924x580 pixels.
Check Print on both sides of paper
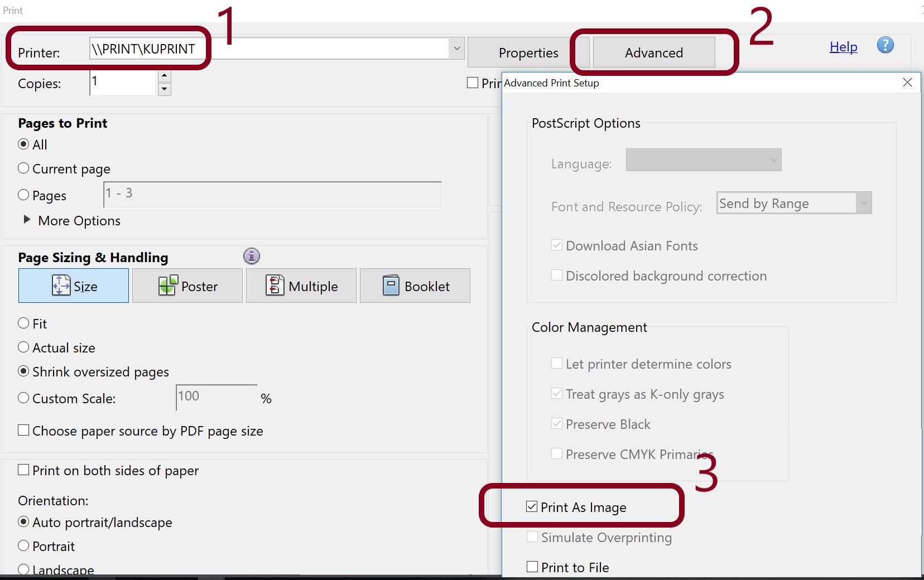pos(23,470)
